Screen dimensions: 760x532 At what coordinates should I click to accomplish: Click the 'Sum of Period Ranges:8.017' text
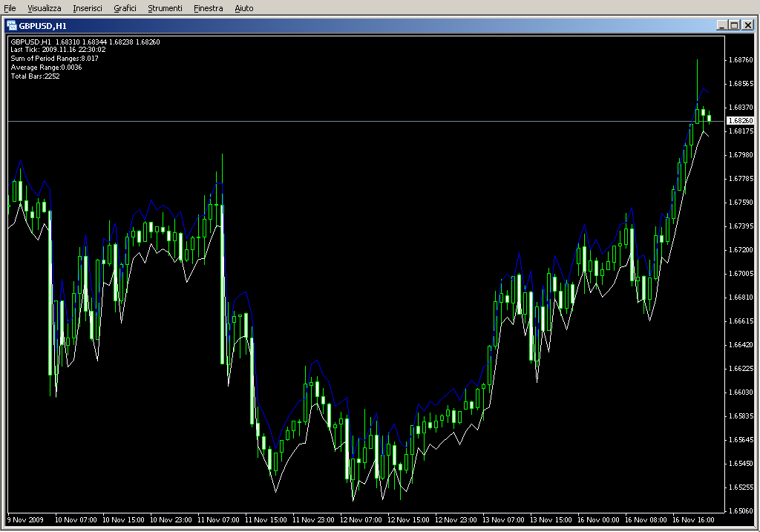click(x=54, y=59)
